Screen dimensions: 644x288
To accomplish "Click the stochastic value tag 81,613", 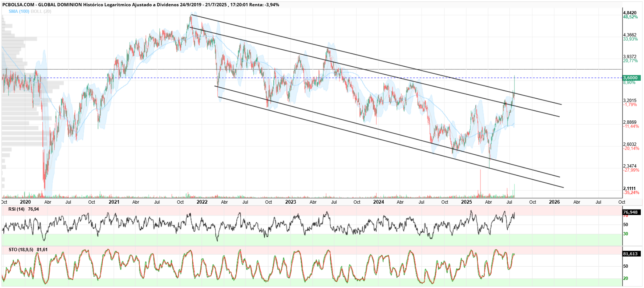I will (x=631, y=254).
